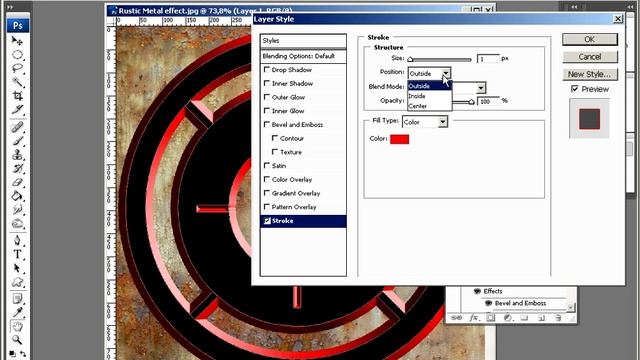Reset to default foreground and background colors

point(12,354)
